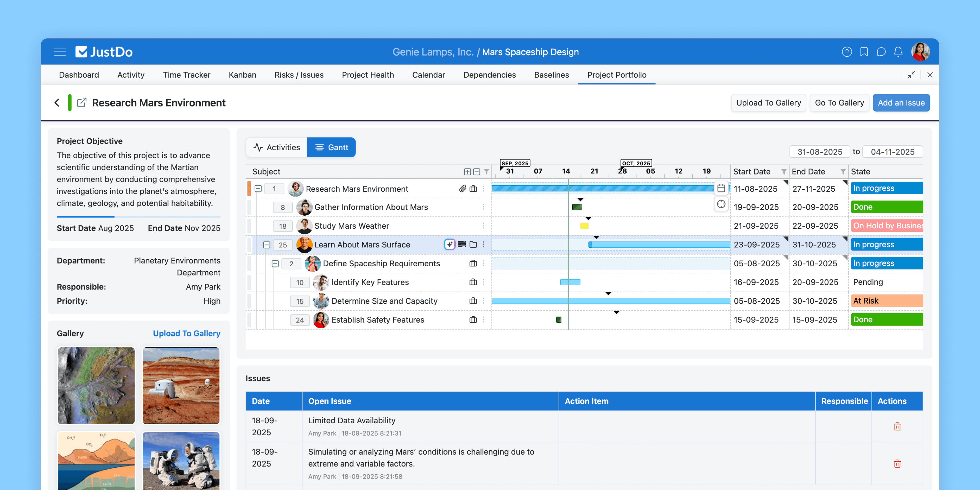Click the notifications bell icon
Screen dimensions: 980x490
coord(898,52)
